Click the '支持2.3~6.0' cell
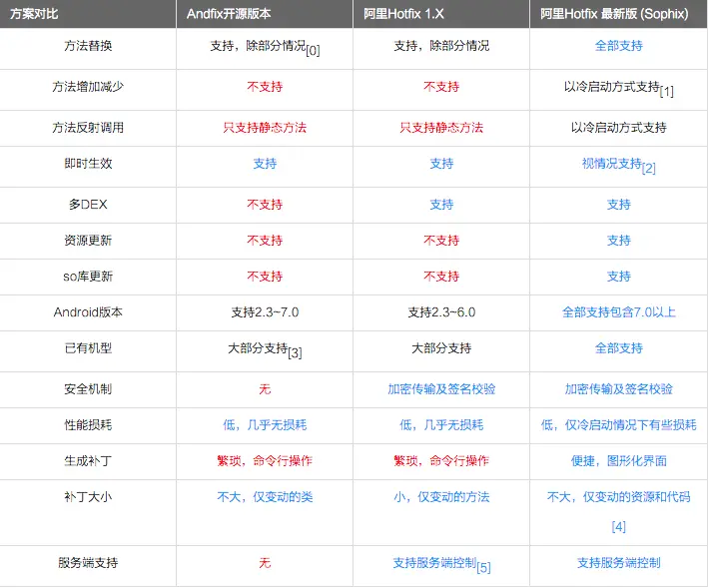Image resolution: width=708 pixels, height=588 pixels. [441, 312]
